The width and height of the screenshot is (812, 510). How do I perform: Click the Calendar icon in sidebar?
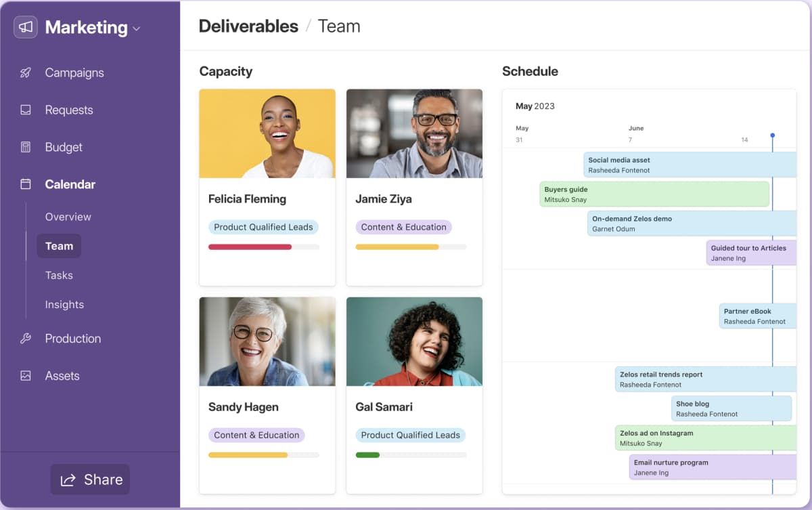point(26,184)
